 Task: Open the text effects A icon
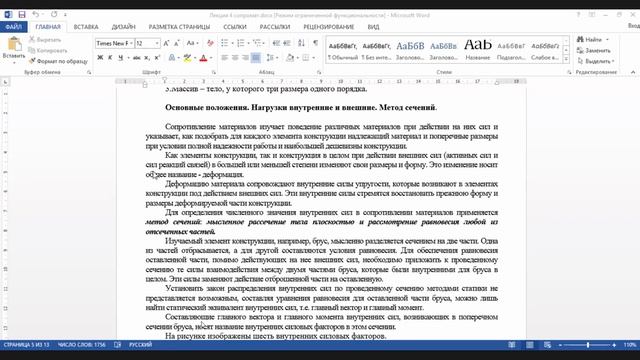[x=172, y=58]
